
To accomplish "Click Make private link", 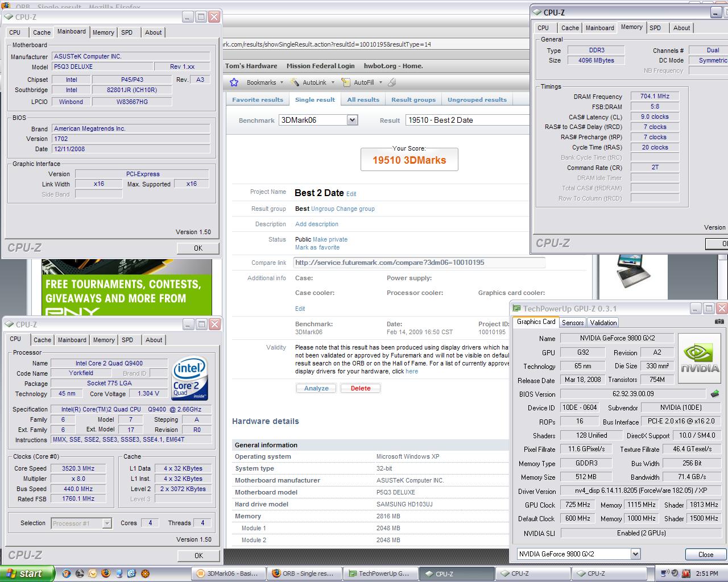I will (330, 239).
